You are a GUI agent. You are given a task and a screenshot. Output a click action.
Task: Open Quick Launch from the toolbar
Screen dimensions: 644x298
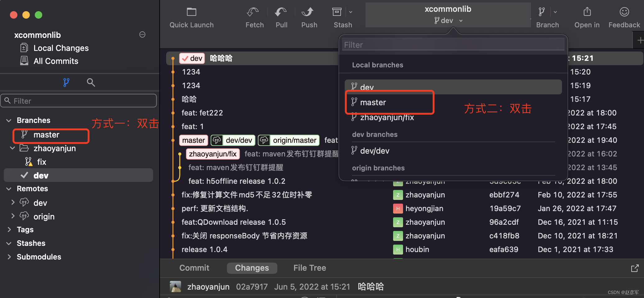191,17
